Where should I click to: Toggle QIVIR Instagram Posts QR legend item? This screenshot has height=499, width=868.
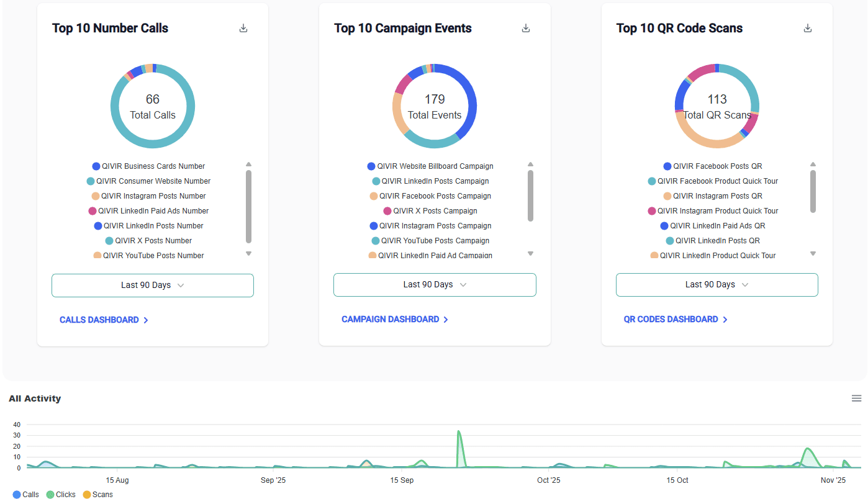coord(713,196)
